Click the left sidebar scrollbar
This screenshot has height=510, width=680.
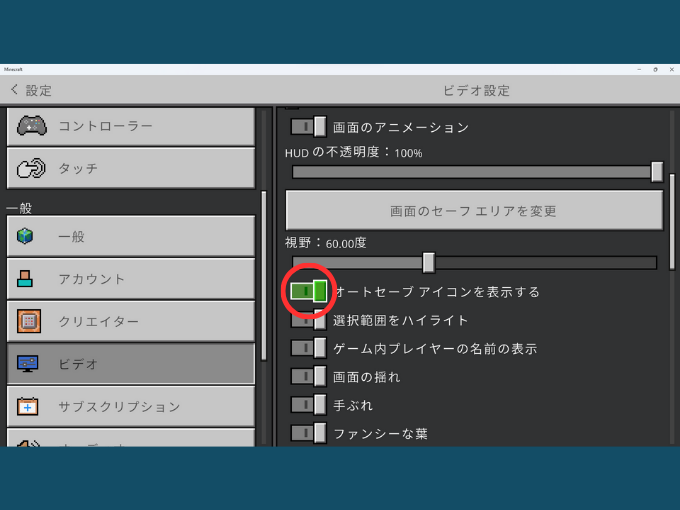tap(264, 275)
